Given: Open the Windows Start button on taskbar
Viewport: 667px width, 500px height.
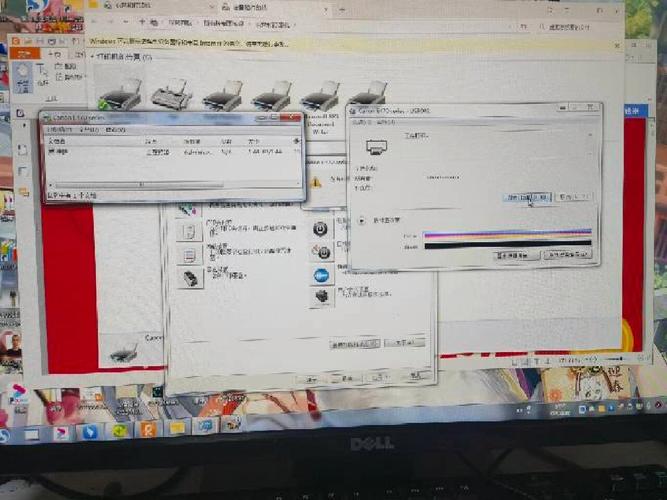Looking at the screenshot, I should tap(5, 435).
